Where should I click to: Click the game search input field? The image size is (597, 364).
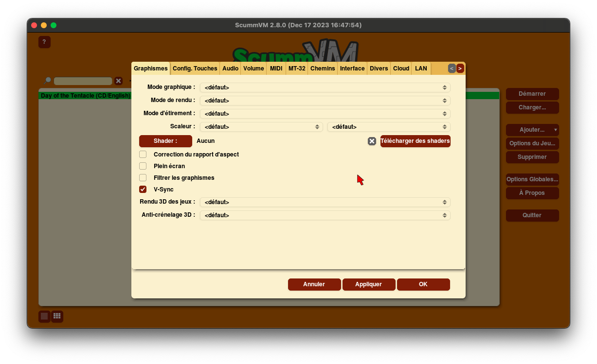[x=83, y=81]
